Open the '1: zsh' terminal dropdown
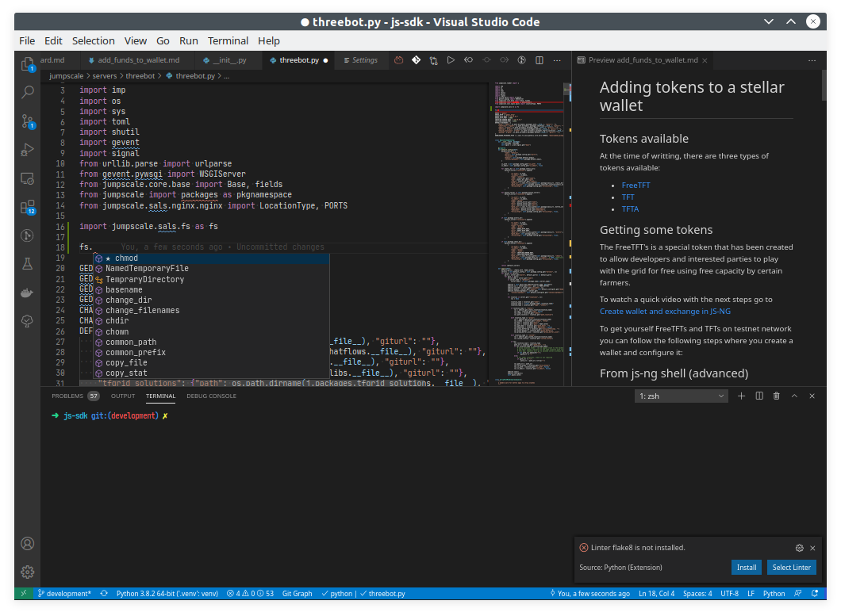Image resolution: width=841 pixels, height=616 pixels. 681,396
